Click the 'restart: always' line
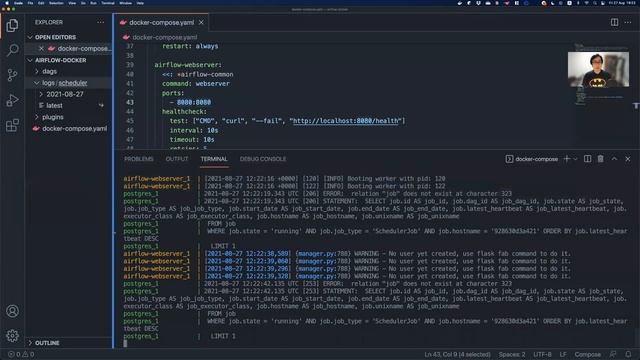 (190, 46)
